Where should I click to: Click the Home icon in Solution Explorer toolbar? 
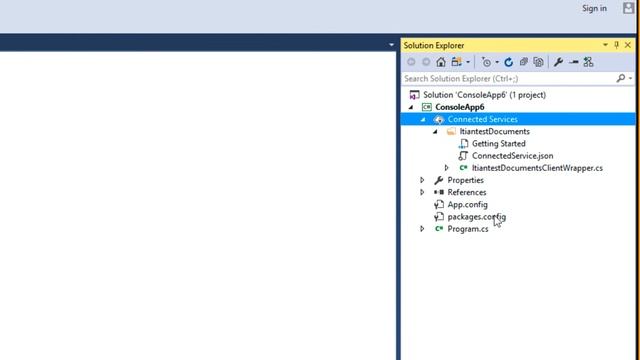coord(441,62)
